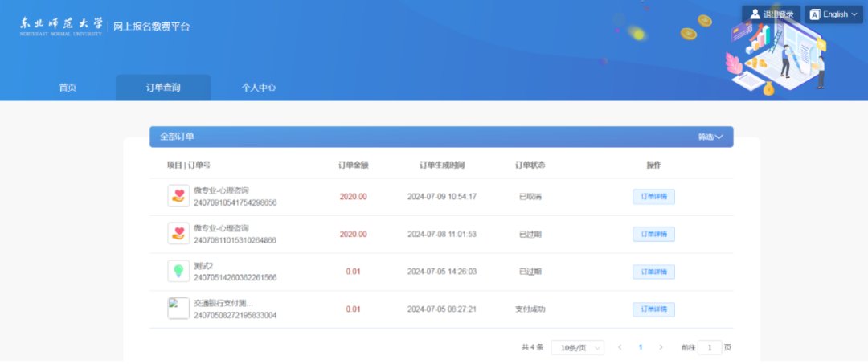This screenshot has width=868, height=364.
Task: Go to the next page arrow
Action: click(661, 347)
